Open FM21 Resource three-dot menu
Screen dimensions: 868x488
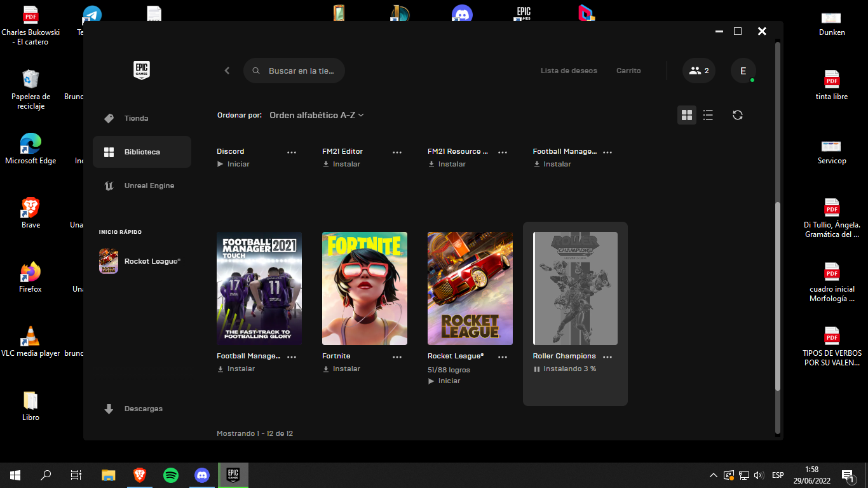point(503,152)
